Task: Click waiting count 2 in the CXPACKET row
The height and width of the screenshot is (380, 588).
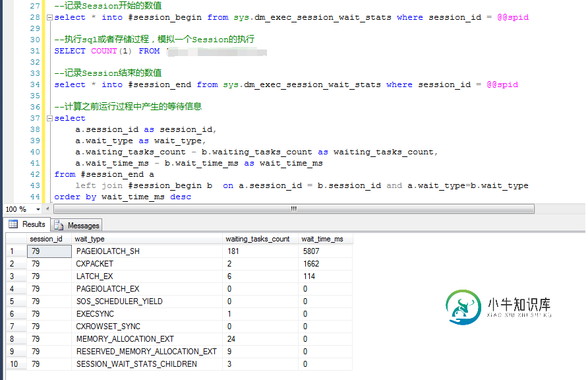Action: click(x=260, y=264)
